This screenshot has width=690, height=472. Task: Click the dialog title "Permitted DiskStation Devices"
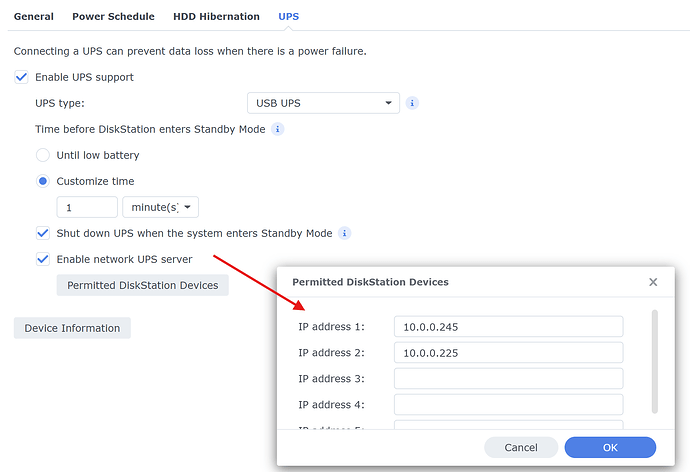(x=371, y=282)
